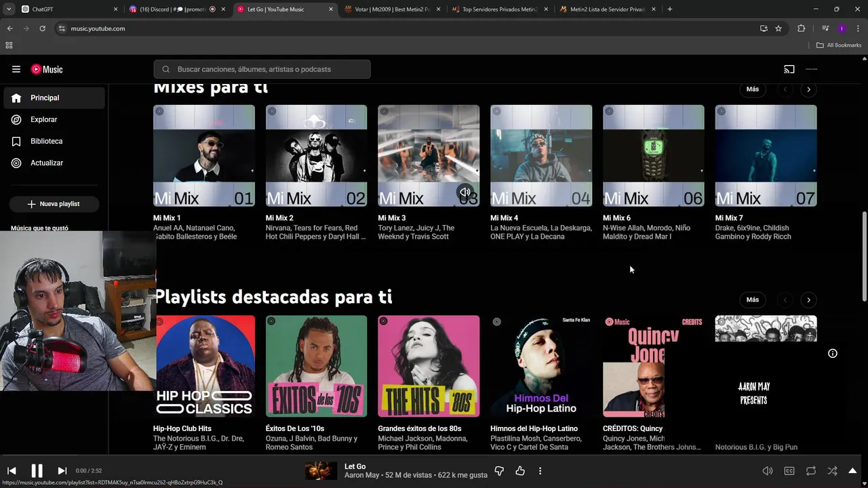The height and width of the screenshot is (488, 868).
Task: Open browser extensions menu
Action: 802,28
